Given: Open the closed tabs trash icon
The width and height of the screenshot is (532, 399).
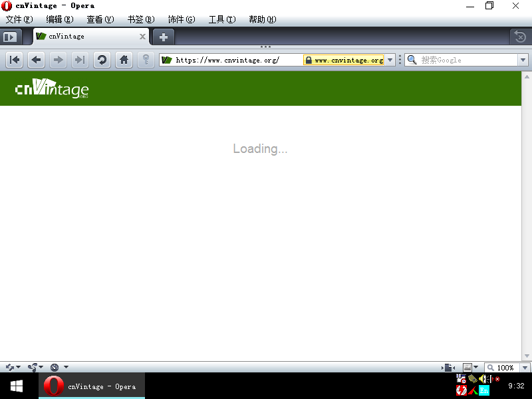Looking at the screenshot, I should tap(520, 37).
